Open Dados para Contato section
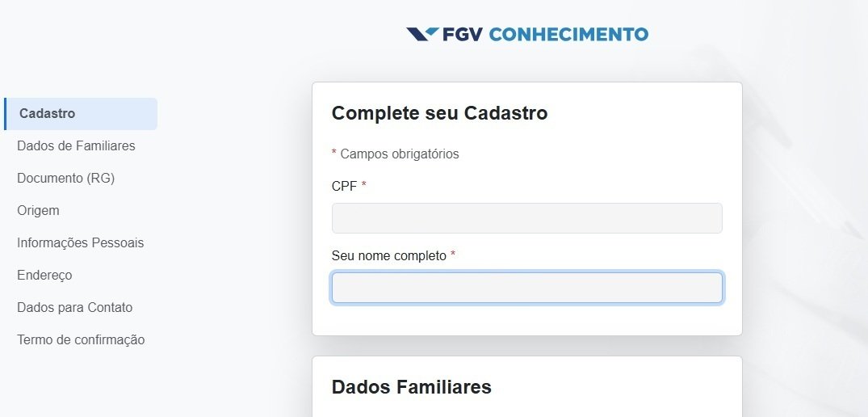The width and height of the screenshot is (868, 417). (75, 307)
